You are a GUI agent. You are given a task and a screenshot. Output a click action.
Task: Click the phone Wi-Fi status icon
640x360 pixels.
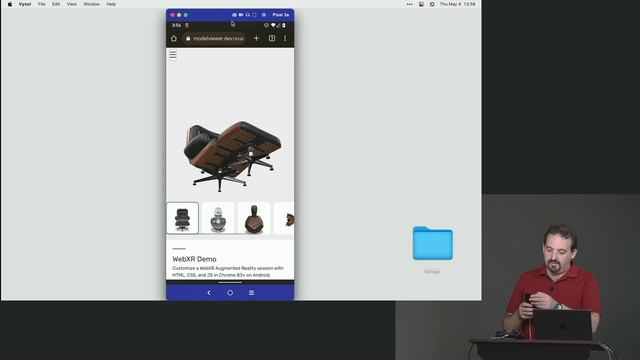click(x=273, y=25)
